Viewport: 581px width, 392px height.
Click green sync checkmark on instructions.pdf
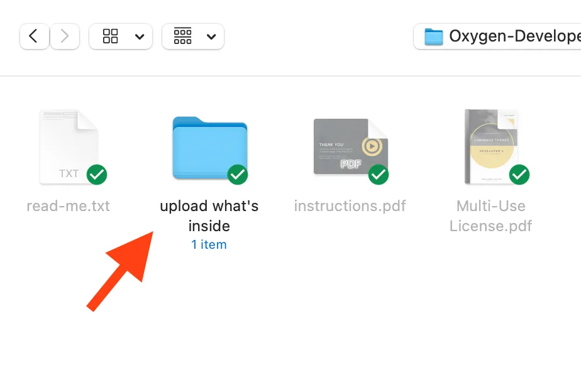pyautogui.click(x=379, y=175)
